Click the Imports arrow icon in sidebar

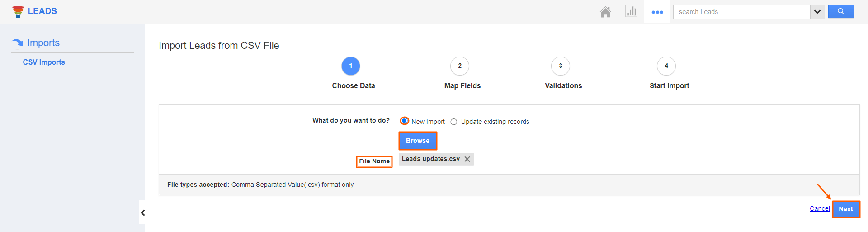tap(18, 43)
